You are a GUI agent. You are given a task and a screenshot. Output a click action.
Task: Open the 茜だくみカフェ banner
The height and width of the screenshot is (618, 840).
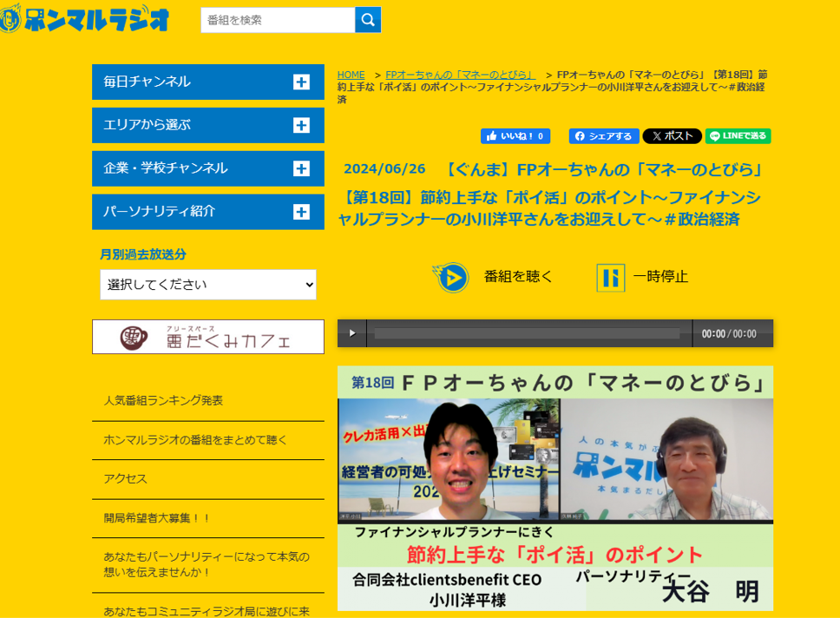point(208,337)
